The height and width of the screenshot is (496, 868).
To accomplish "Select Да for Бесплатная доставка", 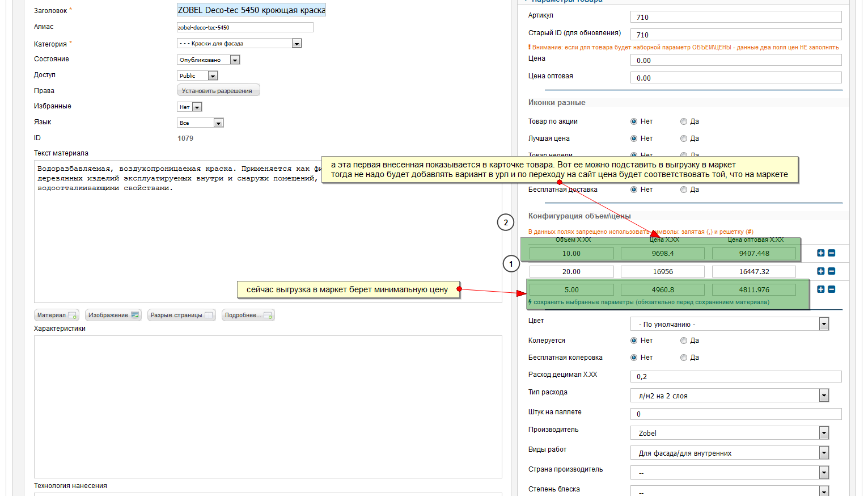I will click(x=684, y=190).
